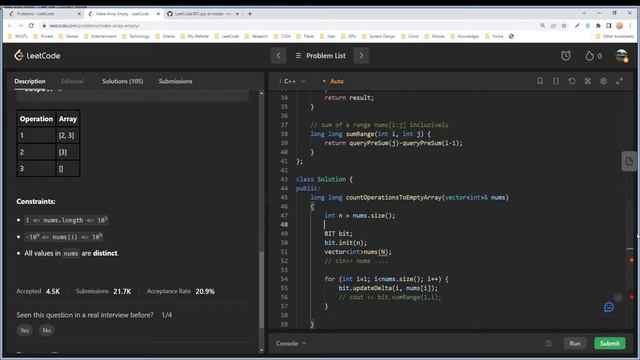Open the Chrome three-dot menu
The width and height of the screenshot is (640, 360).
pos(630,26)
